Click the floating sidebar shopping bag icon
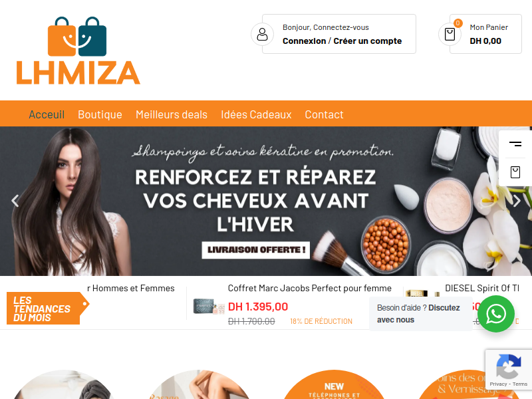 click(x=515, y=172)
